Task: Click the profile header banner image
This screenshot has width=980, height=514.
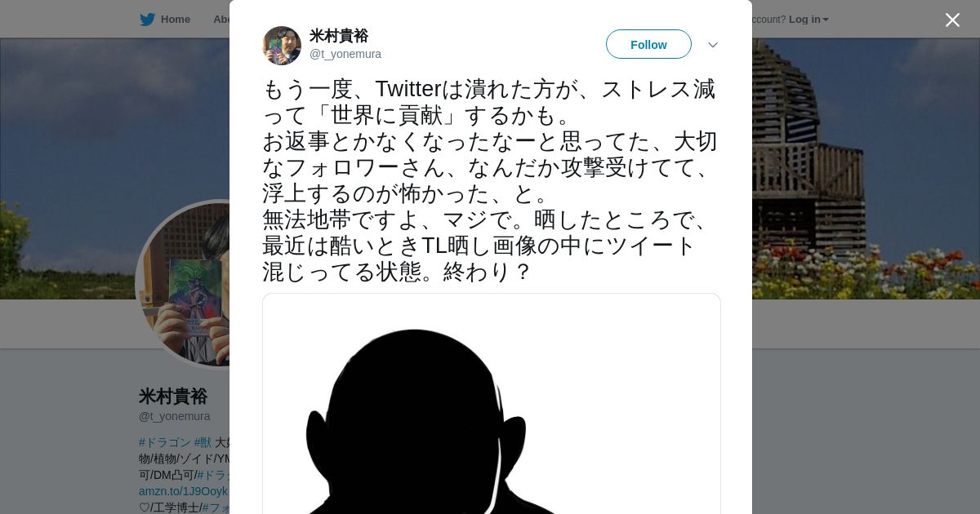Action: coord(866,168)
